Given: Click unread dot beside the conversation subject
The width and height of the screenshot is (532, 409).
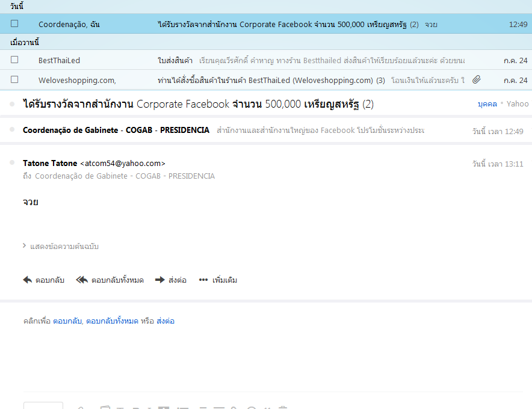Looking at the screenshot, I should click(12, 104).
